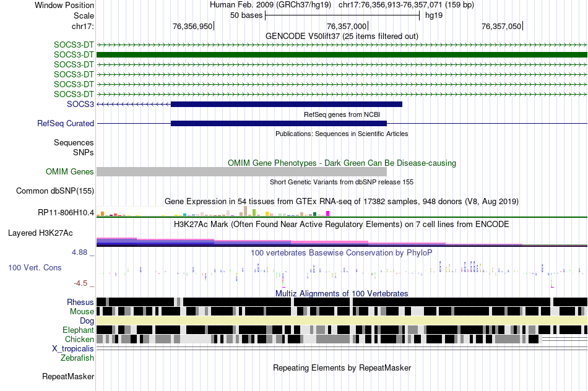Select the Rhesus alignment label
Viewport: 588px width, 391px height.
[x=80, y=302]
